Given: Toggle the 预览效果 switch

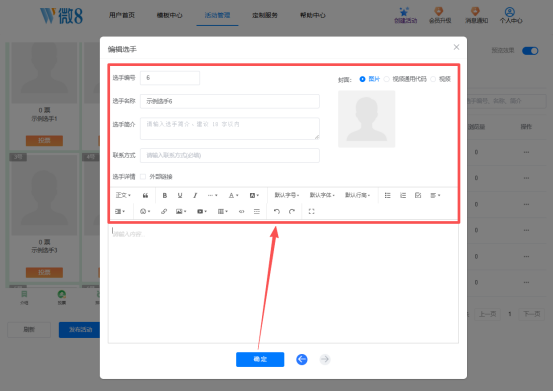Looking at the screenshot, I should [x=530, y=51].
